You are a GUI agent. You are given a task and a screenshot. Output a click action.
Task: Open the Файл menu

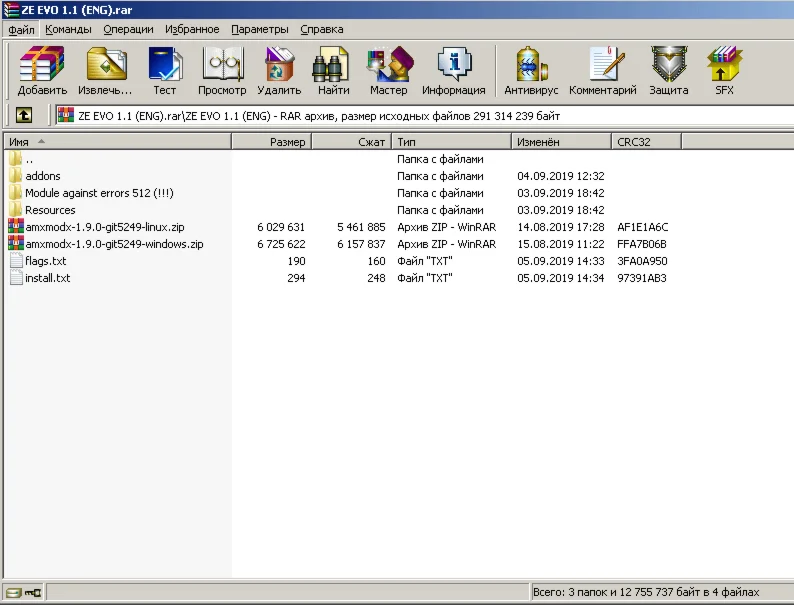21,30
